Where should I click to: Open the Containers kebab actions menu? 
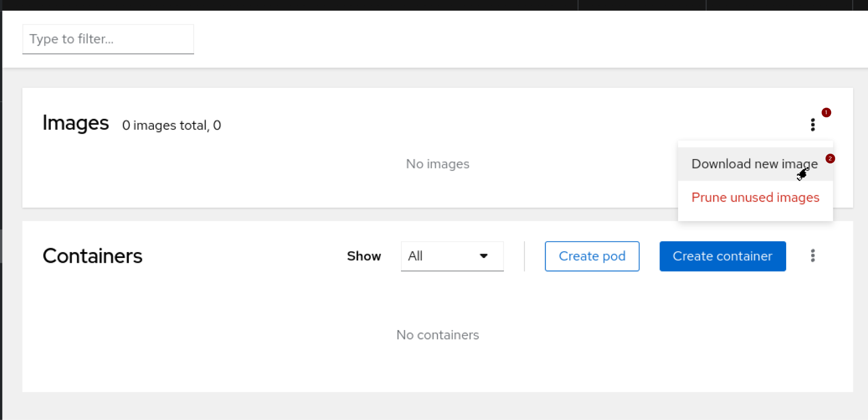pos(812,256)
